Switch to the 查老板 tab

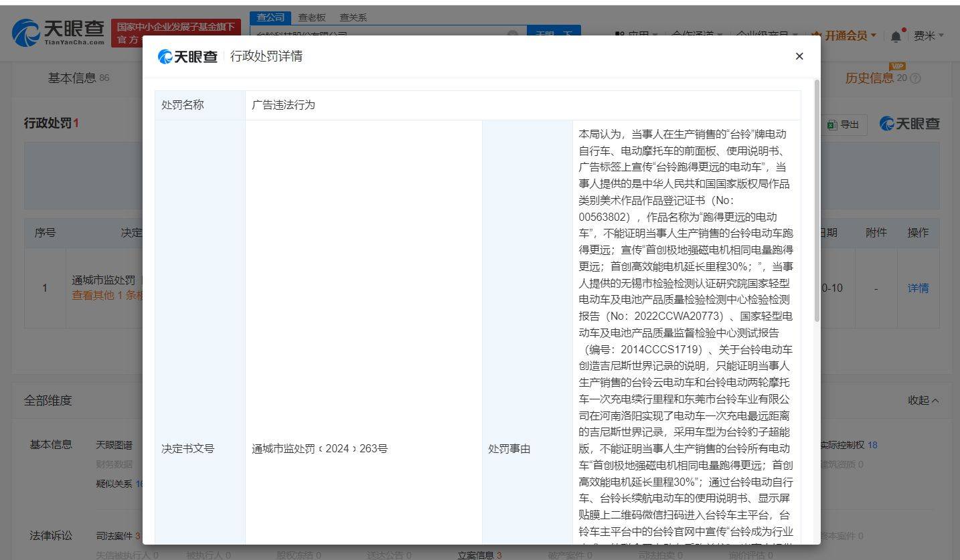click(312, 17)
